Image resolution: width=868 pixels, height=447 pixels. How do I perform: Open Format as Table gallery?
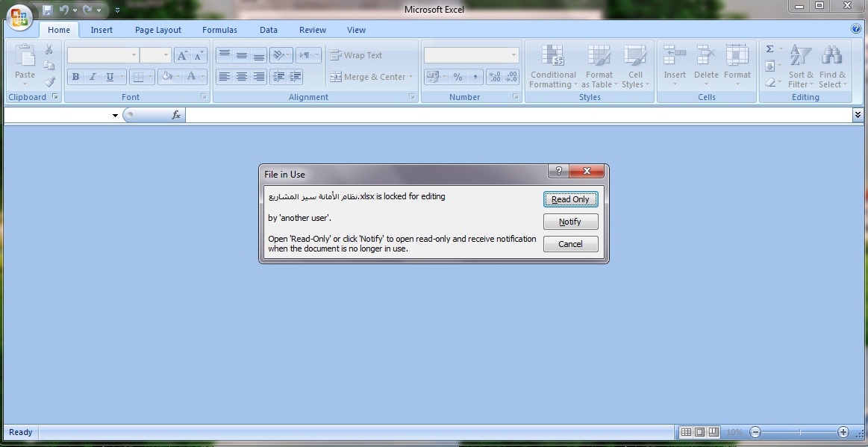(599, 66)
